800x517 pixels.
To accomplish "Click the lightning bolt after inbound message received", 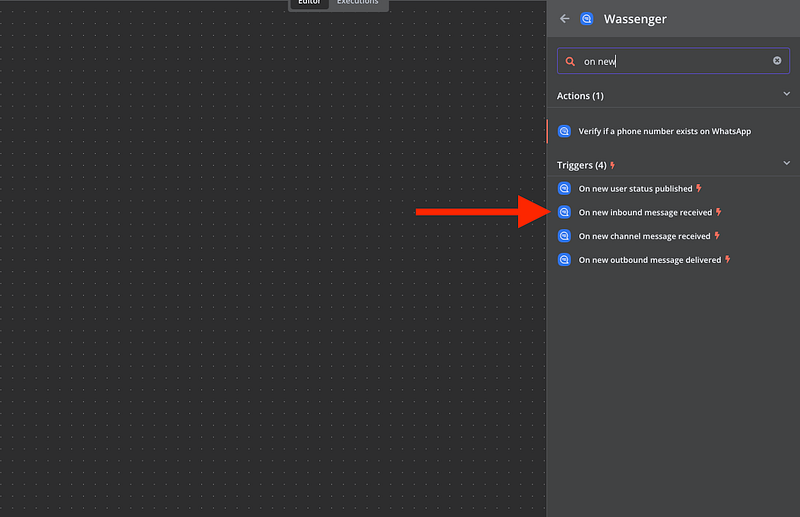I will (718, 212).
